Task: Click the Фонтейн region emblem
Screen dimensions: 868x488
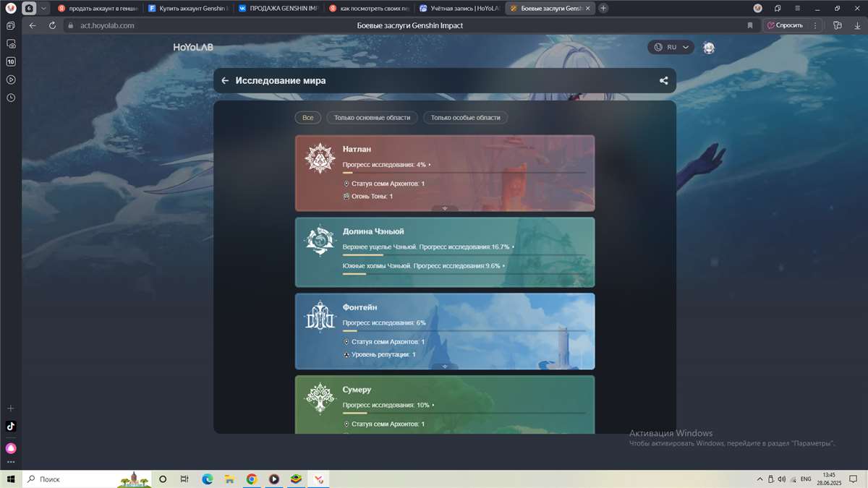Action: coord(319,317)
